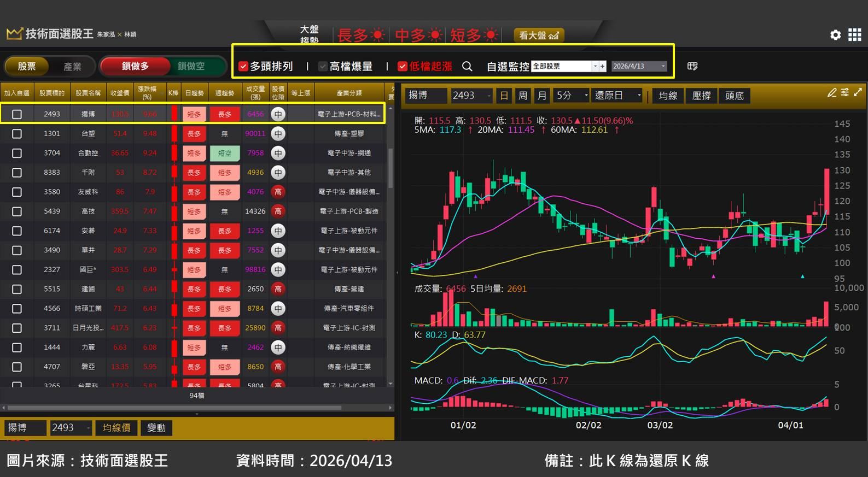Click 長多 sun indicator in 大盤趨勢
Image resolution: width=868 pixels, height=477 pixels.
(x=362, y=36)
